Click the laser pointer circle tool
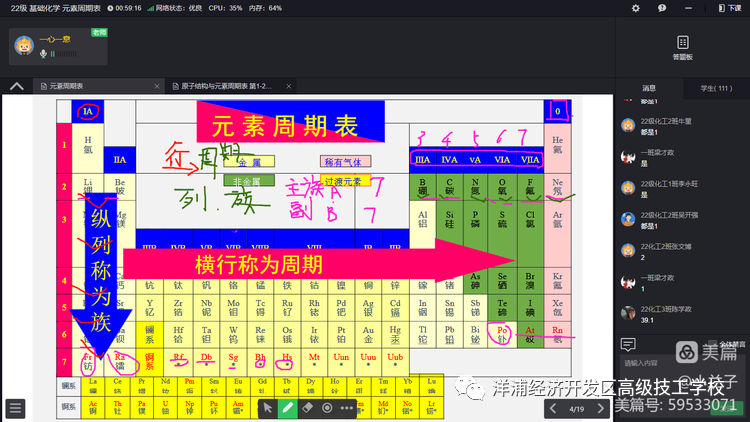The width and height of the screenshot is (750, 422). [327, 408]
